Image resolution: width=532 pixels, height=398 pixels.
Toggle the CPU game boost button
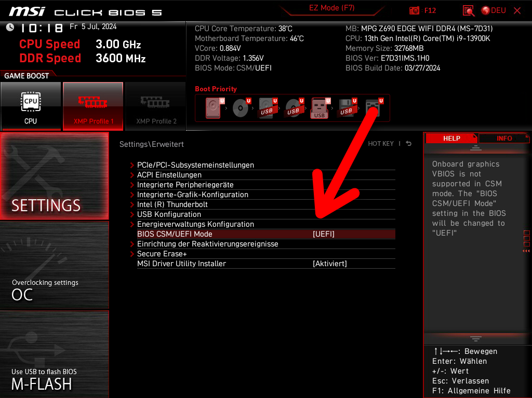pos(31,106)
